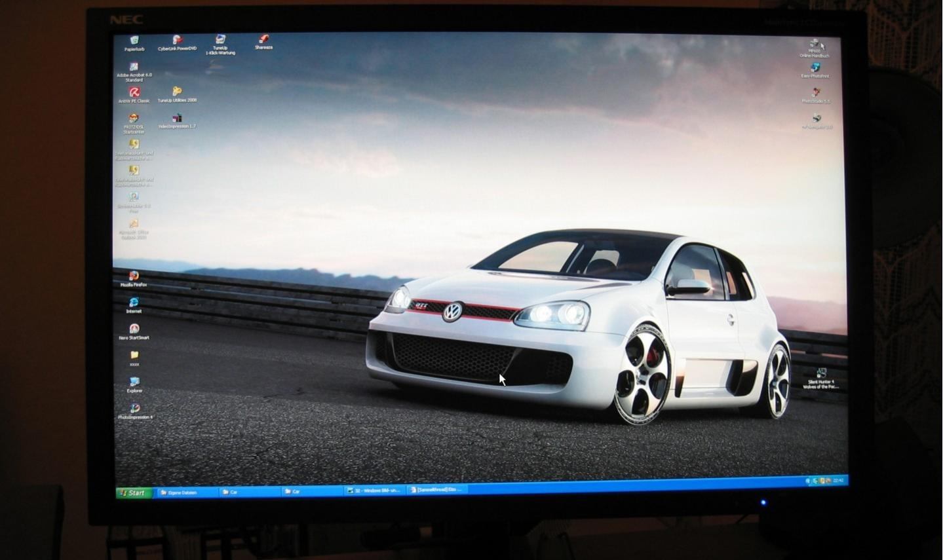Launch FRITZ!DSL Startcenter shortcut
Screen dimensions: 943x560
click(x=134, y=123)
